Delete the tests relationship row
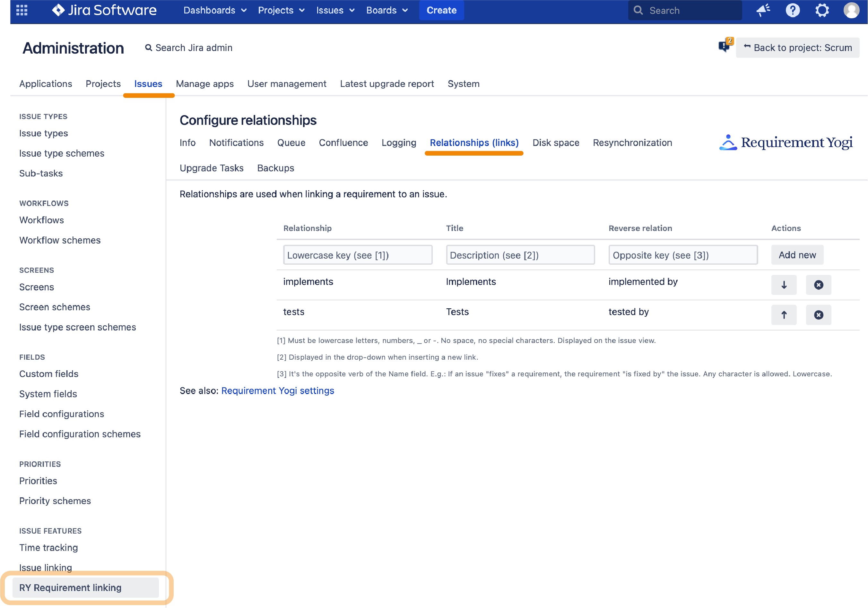This screenshot has height=608, width=868. [819, 315]
